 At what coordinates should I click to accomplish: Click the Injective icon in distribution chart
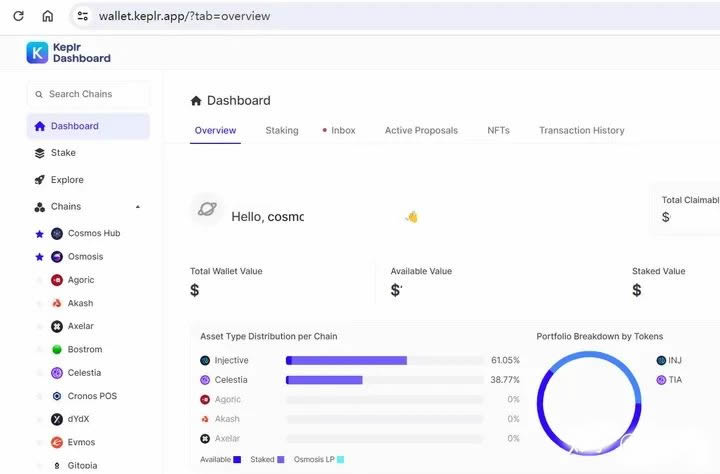[205, 361]
